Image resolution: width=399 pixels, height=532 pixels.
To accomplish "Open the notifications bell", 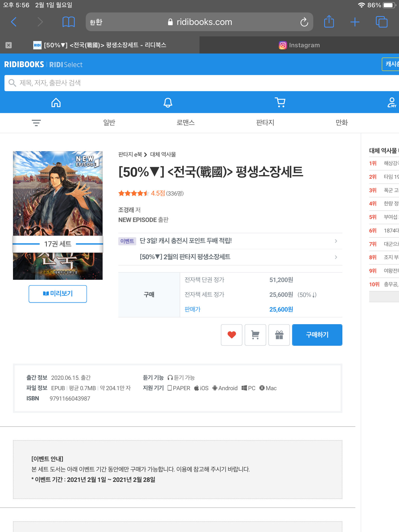I will tap(168, 103).
